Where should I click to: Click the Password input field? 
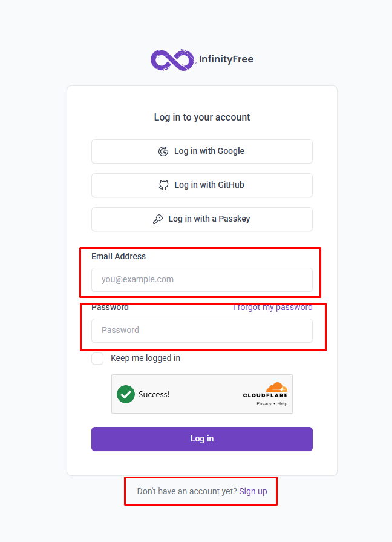coord(201,331)
